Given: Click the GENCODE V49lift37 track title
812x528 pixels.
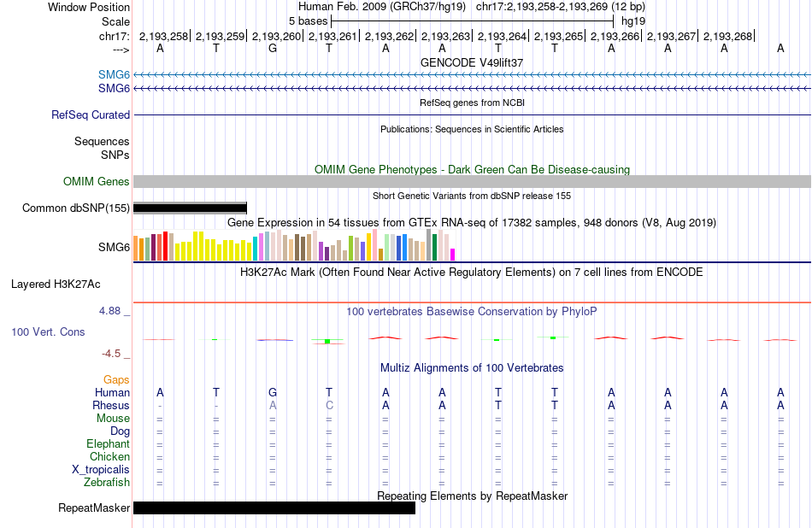Looking at the screenshot, I should [x=472, y=62].
